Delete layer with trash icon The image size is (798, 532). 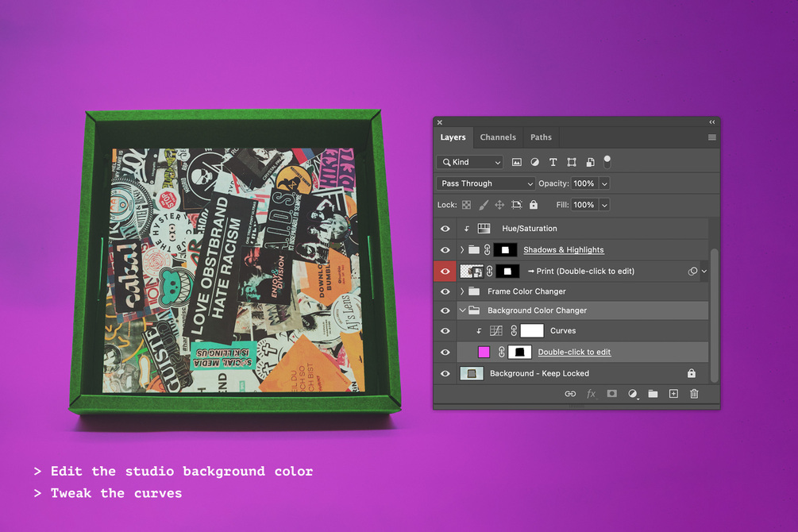click(x=694, y=394)
